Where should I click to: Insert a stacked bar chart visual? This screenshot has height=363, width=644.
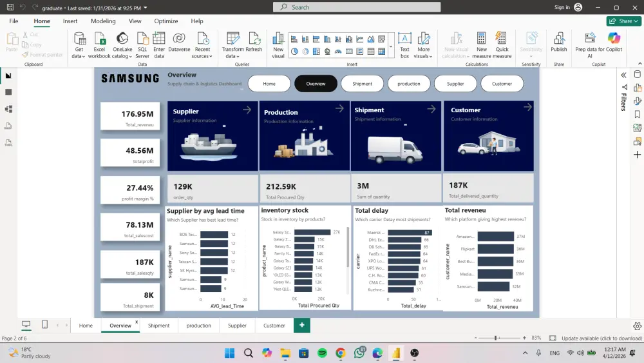click(x=294, y=39)
